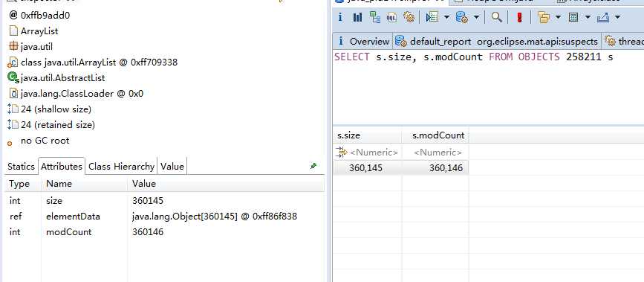644x282 pixels.
Task: Click the retained size icon
Action: 13,124
